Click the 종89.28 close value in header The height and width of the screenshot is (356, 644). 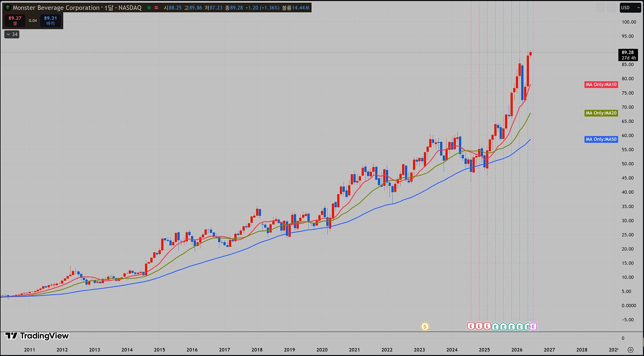click(x=234, y=8)
